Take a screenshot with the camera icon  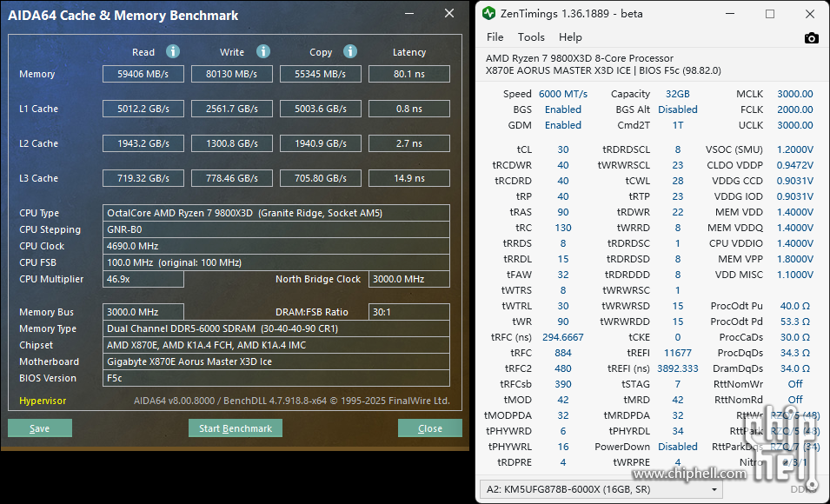click(x=811, y=37)
